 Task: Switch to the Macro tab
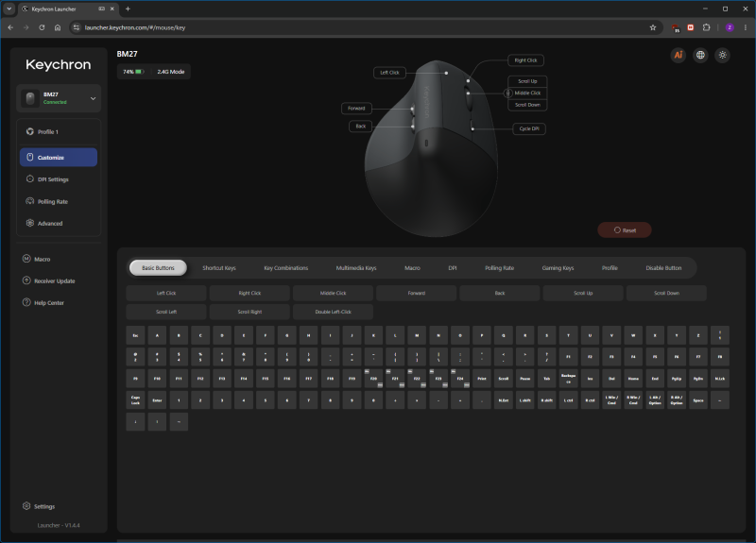click(412, 268)
